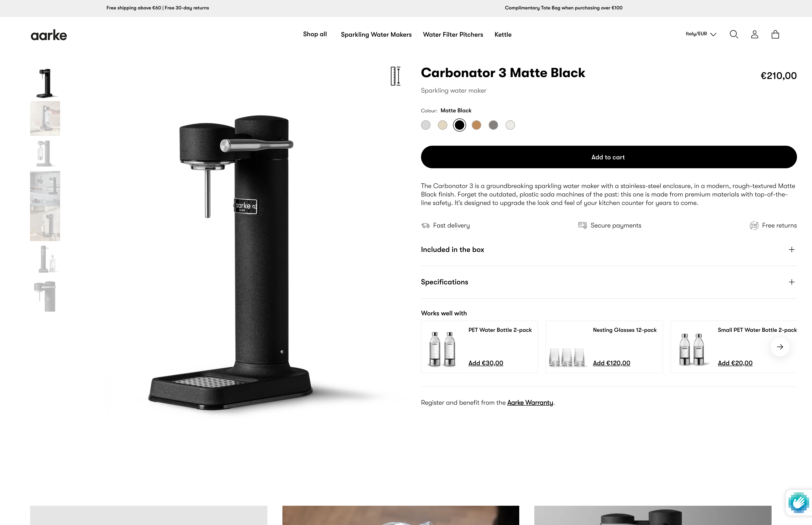The height and width of the screenshot is (525, 812).
Task: Expand the Specifications section
Action: tap(609, 282)
